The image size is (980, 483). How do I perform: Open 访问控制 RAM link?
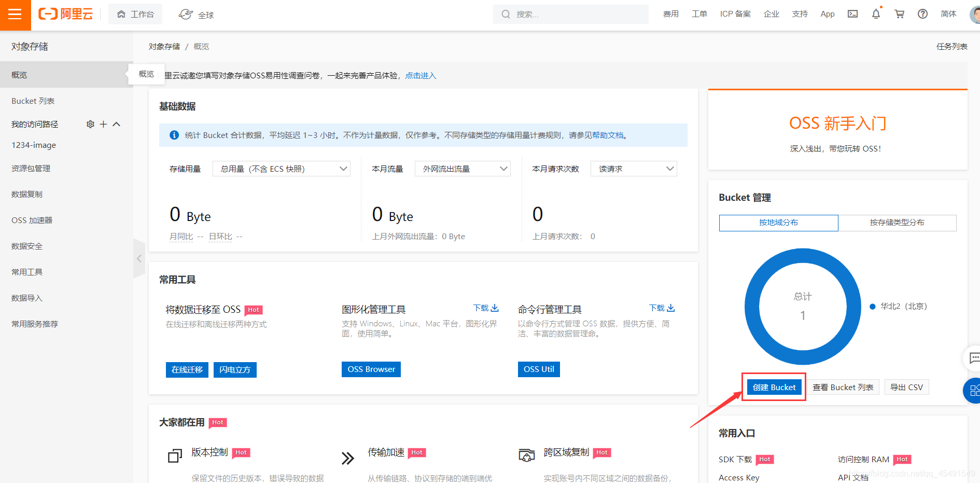[863, 459]
